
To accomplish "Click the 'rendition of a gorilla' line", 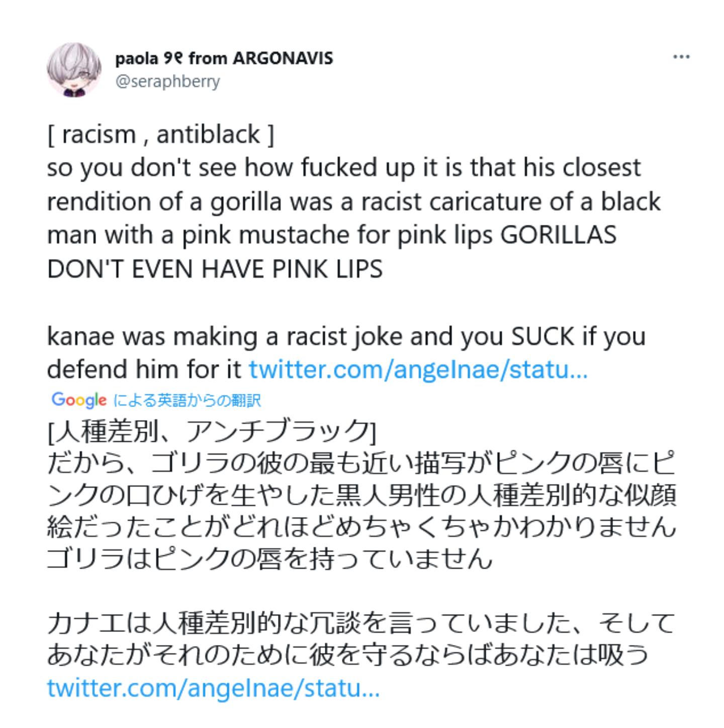I will [353, 202].
